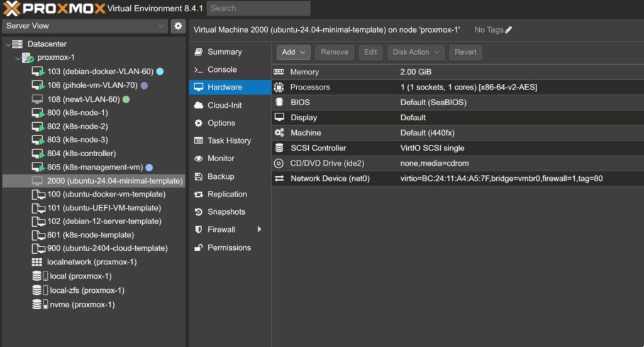The height and width of the screenshot is (347, 644).
Task: Open the Options tab
Action: tap(230, 123)
